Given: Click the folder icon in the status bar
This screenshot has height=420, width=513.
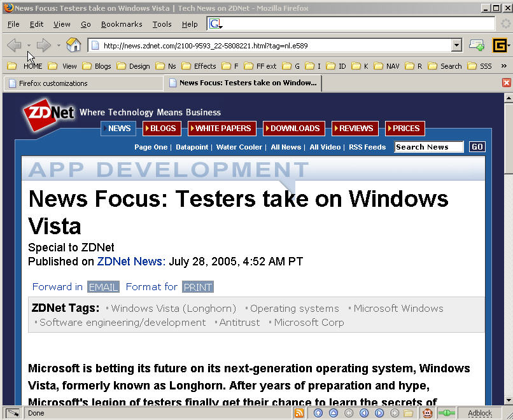Looking at the screenshot, I should 409,413.
